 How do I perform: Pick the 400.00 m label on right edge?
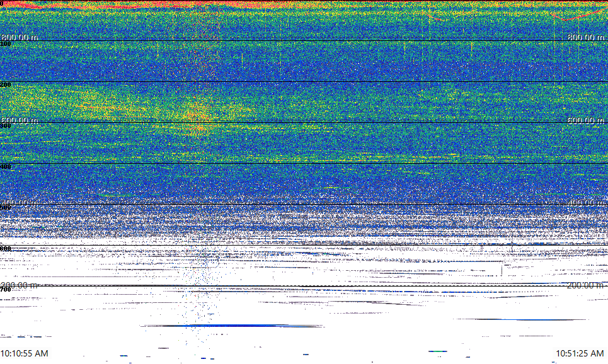(x=585, y=203)
